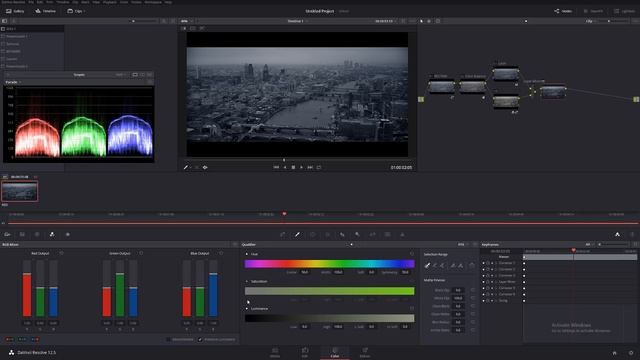Enable the Monochrome checkbox
The height and width of the screenshot is (360, 640).
(x=168, y=339)
